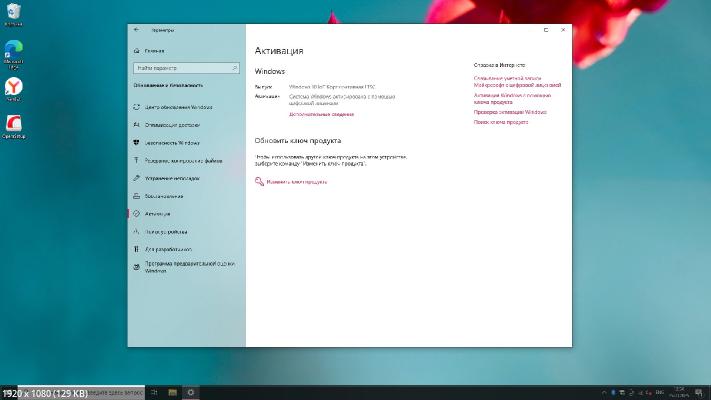Click the Изменить ключ продукта link
This screenshot has height=400, width=711.
(x=297, y=182)
